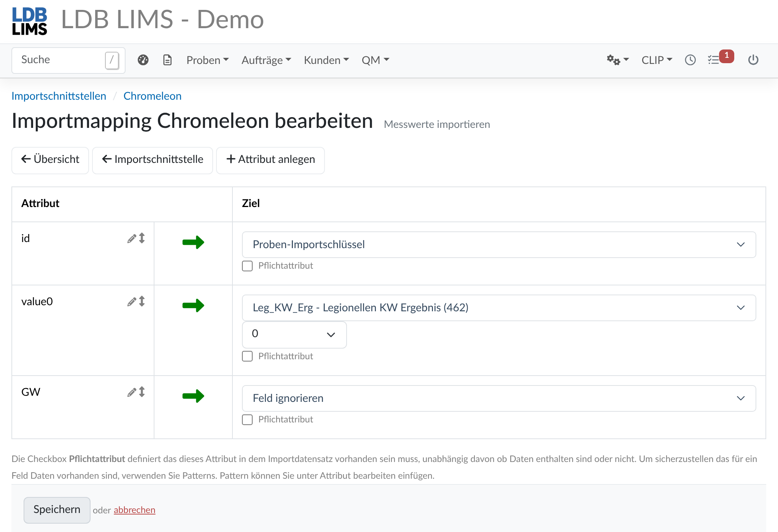This screenshot has height=532, width=778.
Task: Open the dashboard gauge icon
Action: (x=143, y=60)
